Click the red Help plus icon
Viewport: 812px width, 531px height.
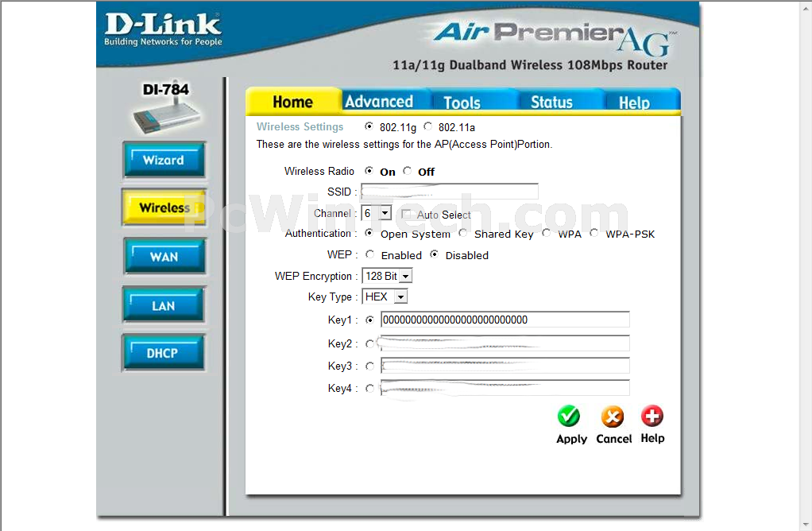tap(652, 416)
